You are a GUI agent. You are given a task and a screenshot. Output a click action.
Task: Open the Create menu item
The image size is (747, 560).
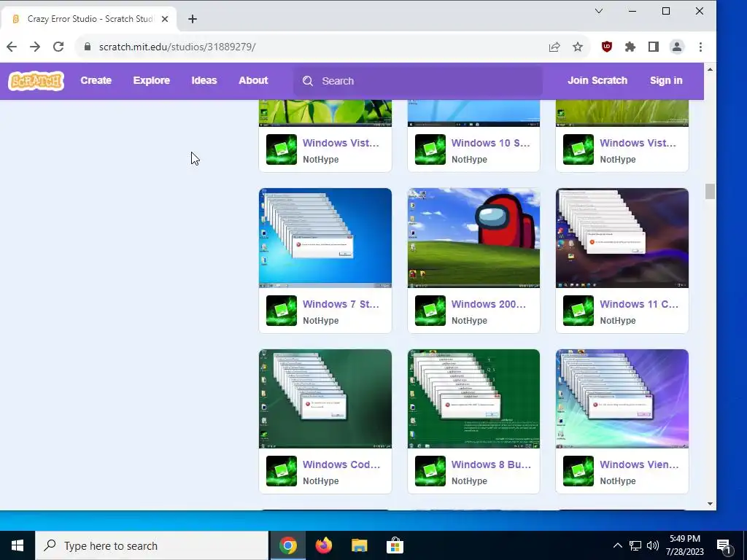(x=96, y=80)
